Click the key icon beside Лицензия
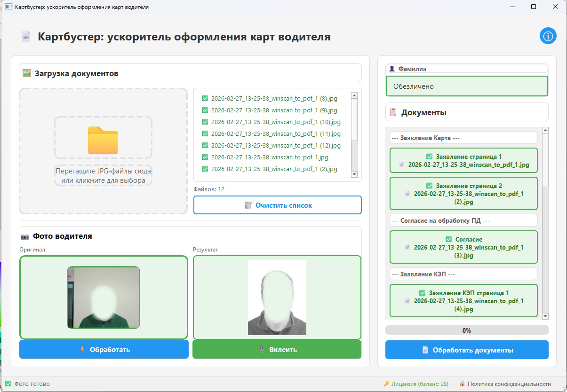Image resolution: width=567 pixels, height=392 pixels. coord(386,384)
